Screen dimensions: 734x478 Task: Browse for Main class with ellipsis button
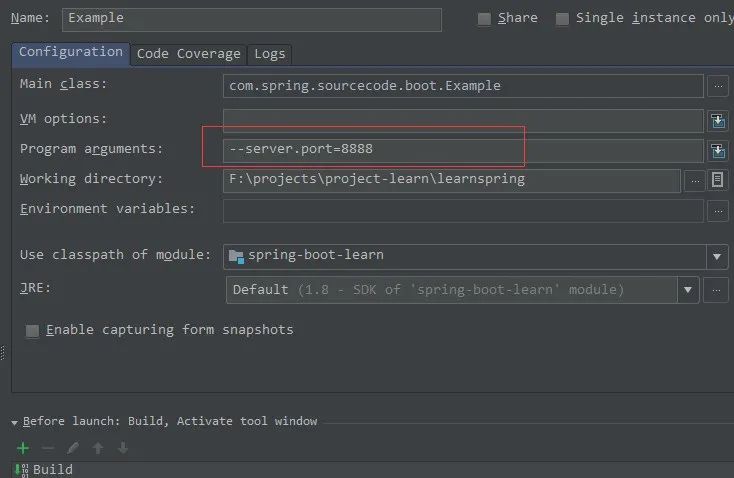717,87
